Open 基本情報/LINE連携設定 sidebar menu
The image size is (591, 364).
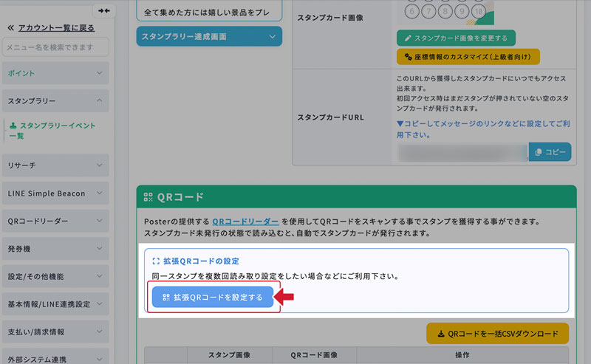[x=55, y=304]
